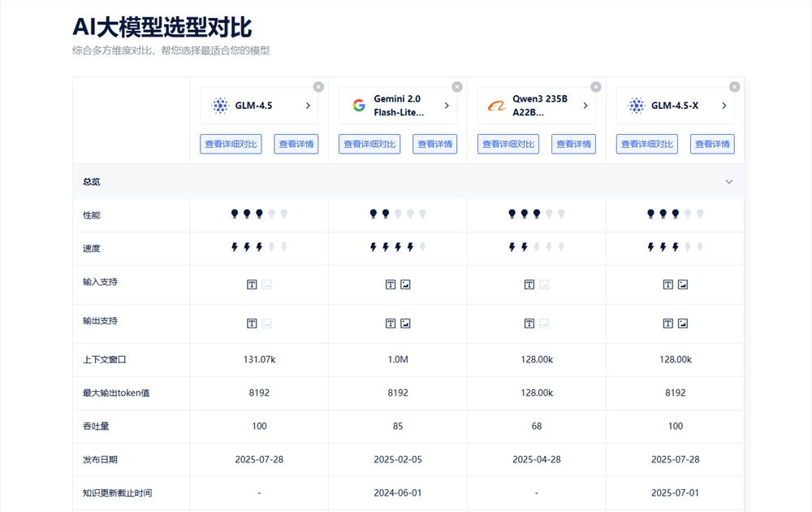
Task: Click the image input icon for Gemini 输入支持
Action: click(x=405, y=284)
